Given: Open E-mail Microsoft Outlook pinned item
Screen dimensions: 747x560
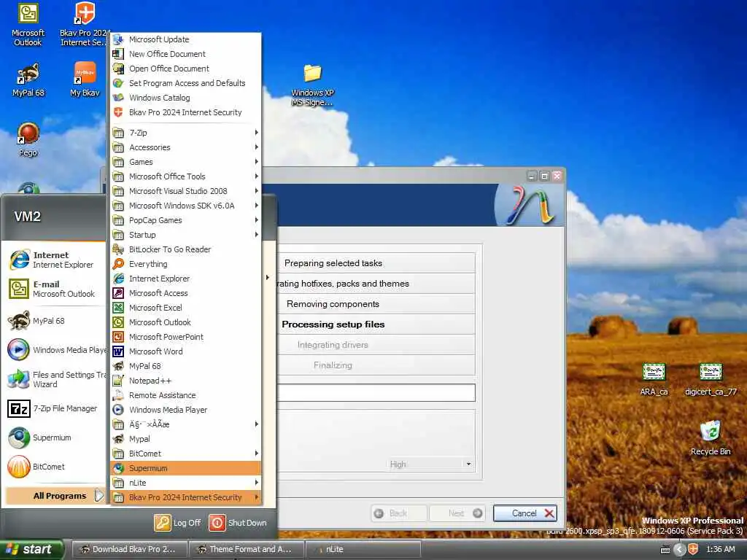Looking at the screenshot, I should click(x=55, y=289).
